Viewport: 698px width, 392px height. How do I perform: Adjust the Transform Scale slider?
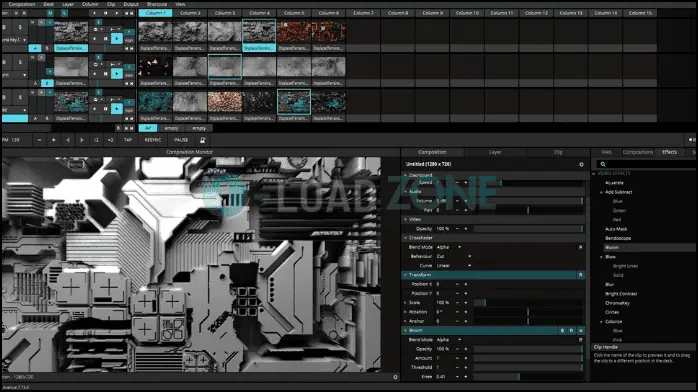[x=528, y=303]
